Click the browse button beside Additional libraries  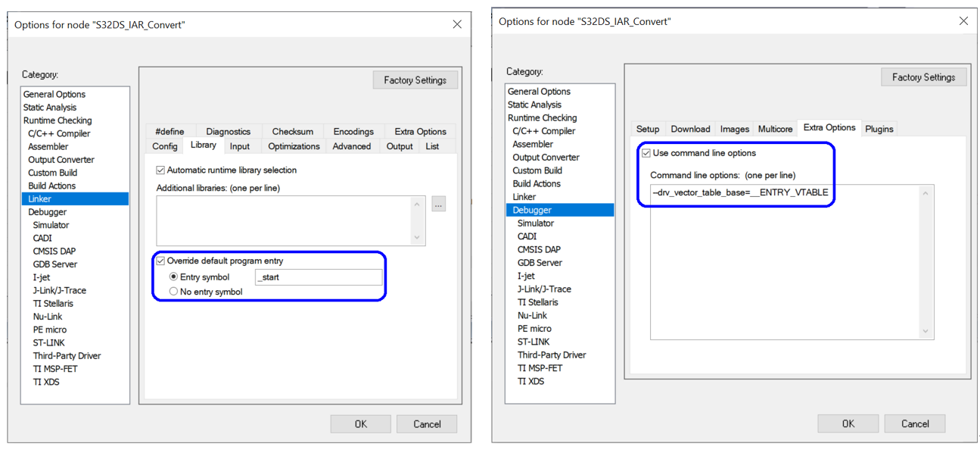point(438,205)
